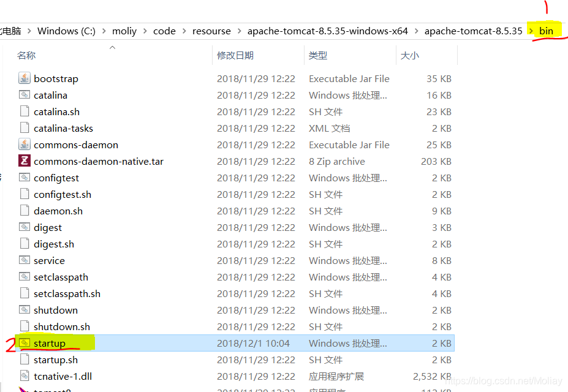Select the configtest file name
This screenshot has width=568, height=392.
coord(56,178)
